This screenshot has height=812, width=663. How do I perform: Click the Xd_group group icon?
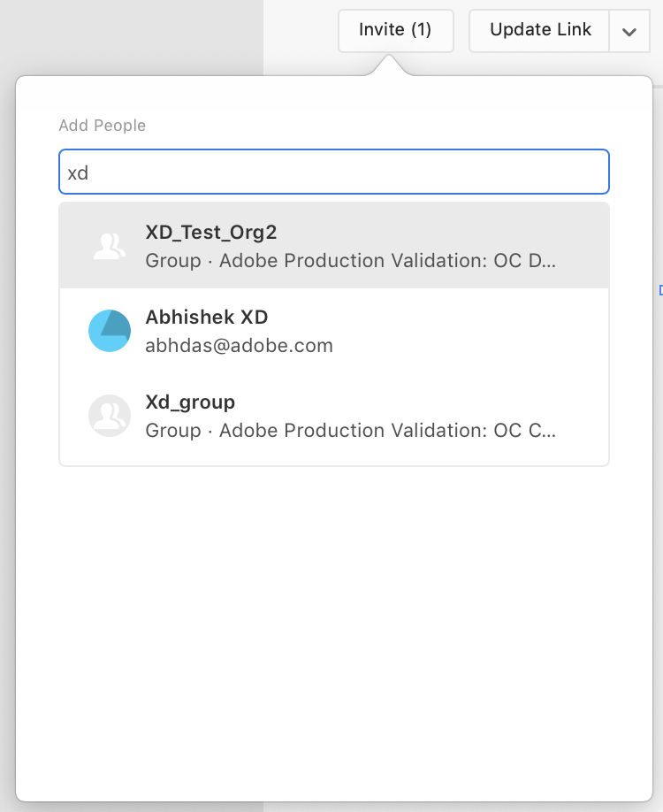pyautogui.click(x=110, y=416)
